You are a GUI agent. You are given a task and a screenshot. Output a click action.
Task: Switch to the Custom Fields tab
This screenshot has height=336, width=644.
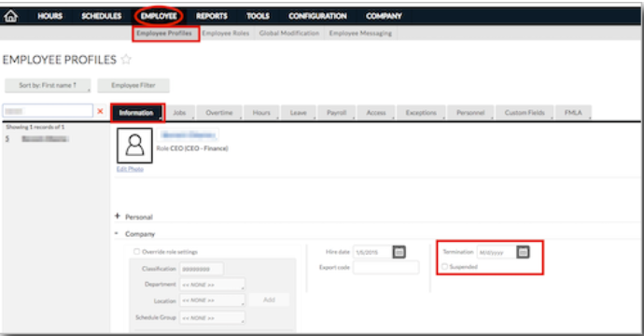click(525, 113)
